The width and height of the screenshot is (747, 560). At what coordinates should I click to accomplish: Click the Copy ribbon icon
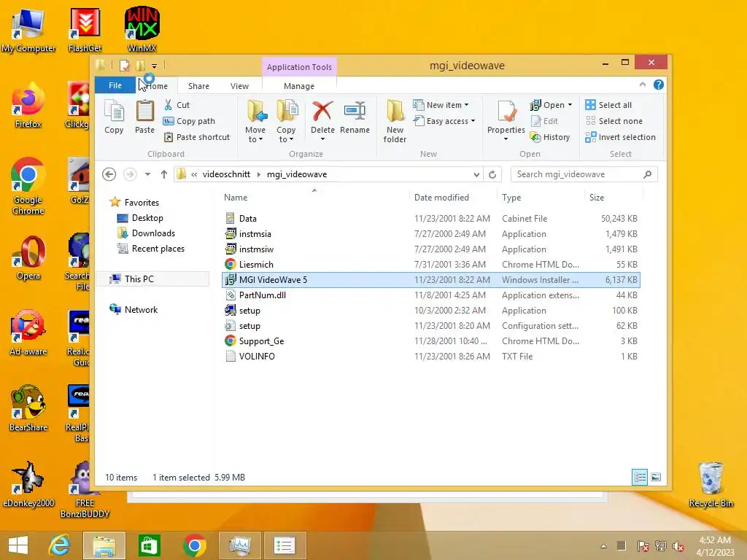coord(114,117)
